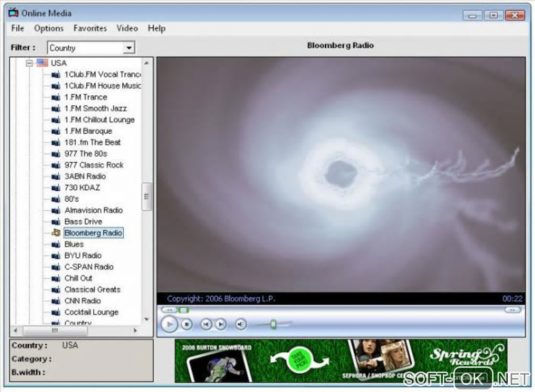The height and width of the screenshot is (392, 535).
Task: Click the video visualization area
Action: (x=341, y=175)
